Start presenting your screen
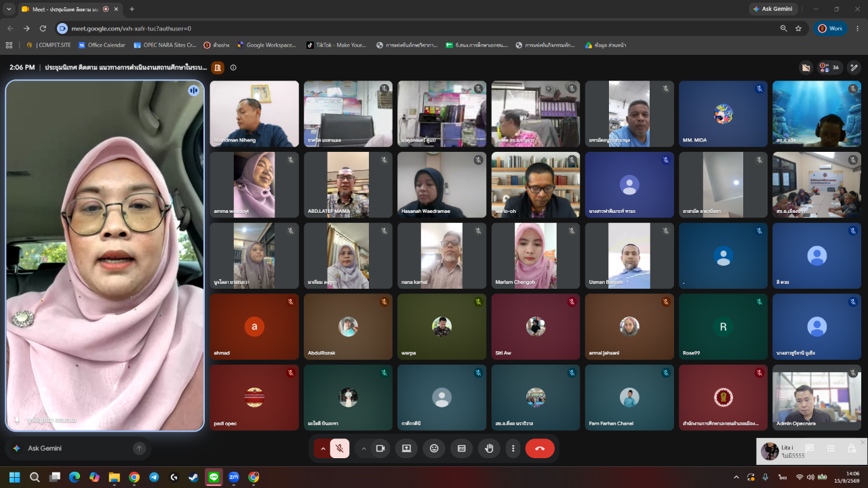 tap(407, 448)
